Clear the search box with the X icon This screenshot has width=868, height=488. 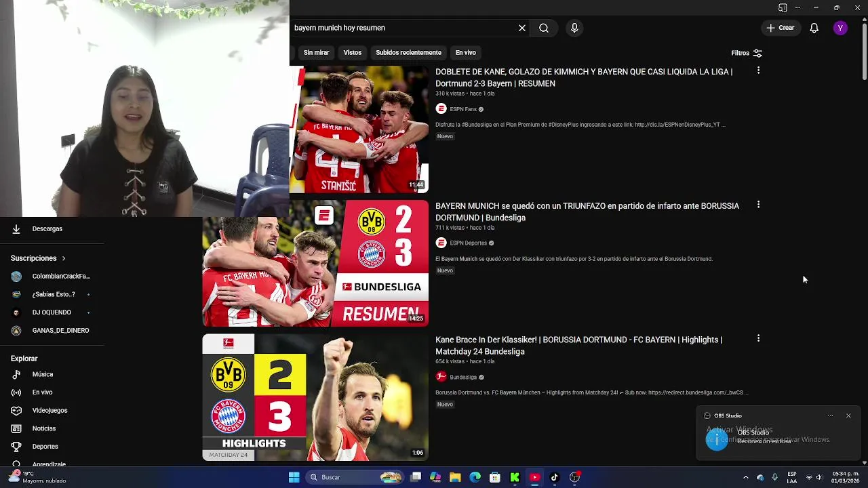tap(522, 28)
